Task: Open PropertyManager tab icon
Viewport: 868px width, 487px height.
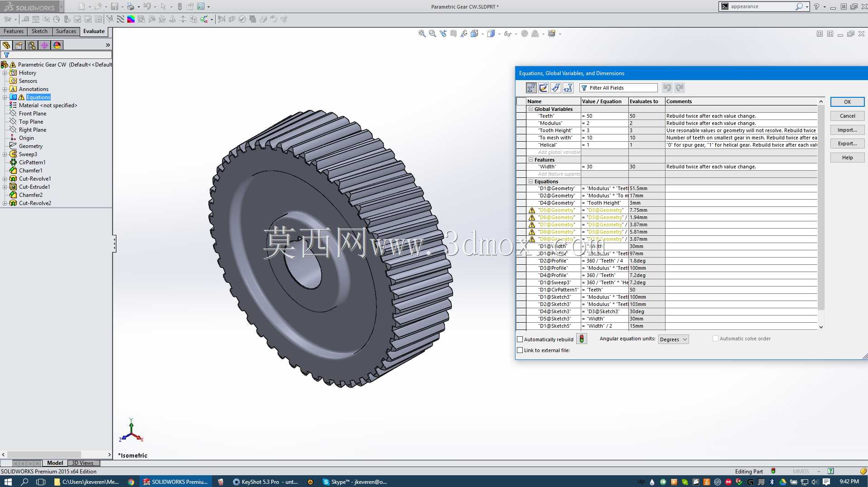Action: (x=19, y=45)
